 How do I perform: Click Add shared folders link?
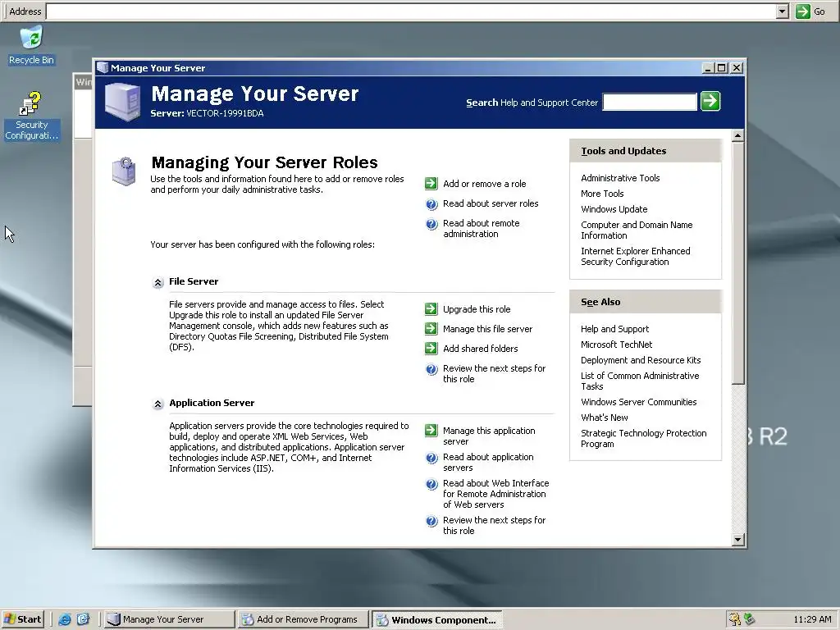click(480, 349)
